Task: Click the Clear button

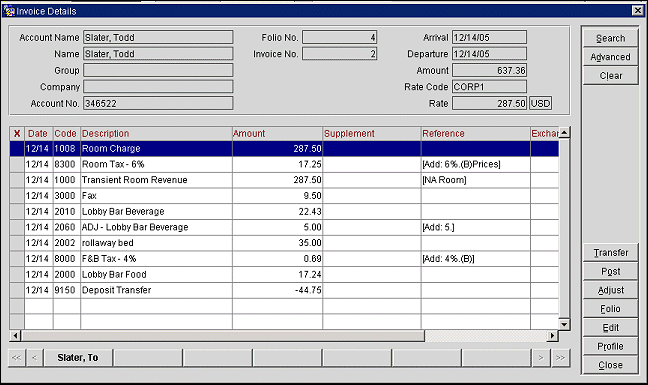Action: coord(610,76)
